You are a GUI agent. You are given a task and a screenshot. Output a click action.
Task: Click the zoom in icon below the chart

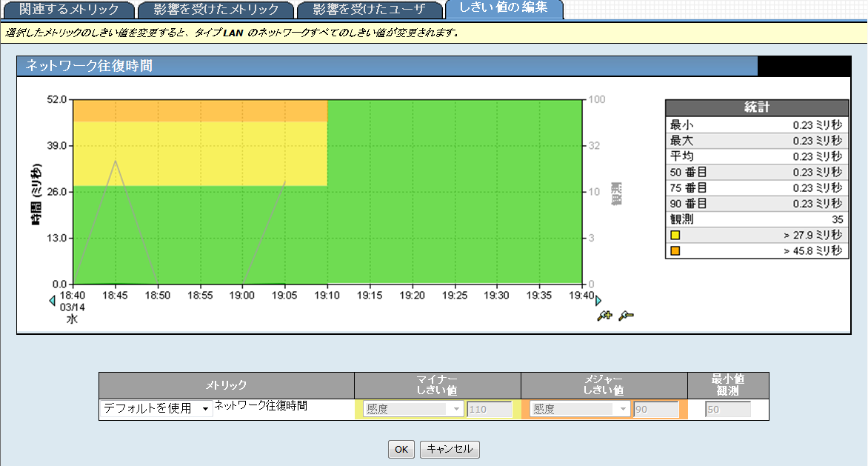click(x=604, y=316)
